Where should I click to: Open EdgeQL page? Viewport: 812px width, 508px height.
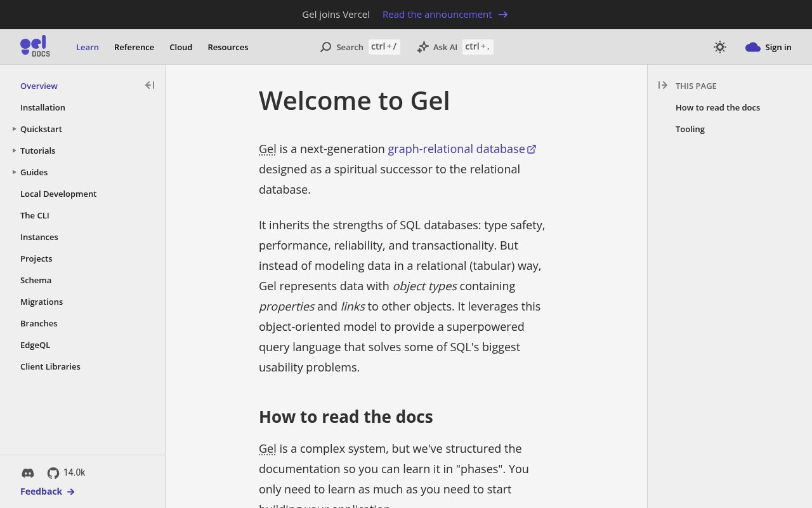(x=35, y=345)
